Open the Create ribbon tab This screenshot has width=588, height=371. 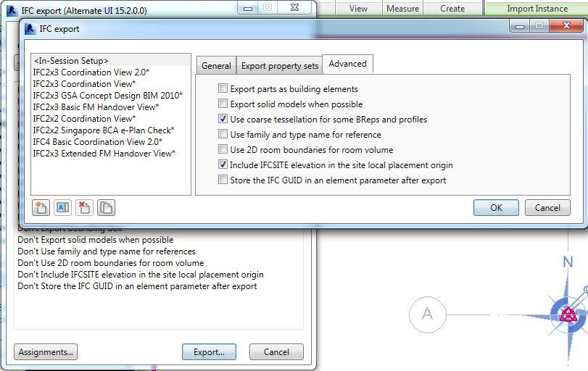pyautogui.click(x=452, y=8)
